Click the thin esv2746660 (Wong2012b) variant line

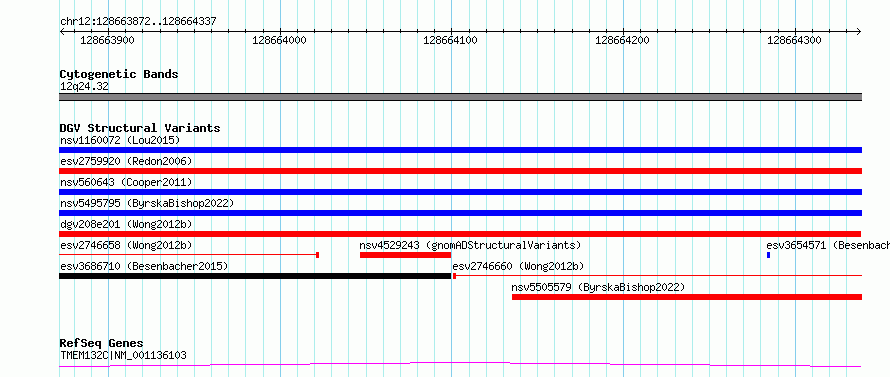(657, 276)
